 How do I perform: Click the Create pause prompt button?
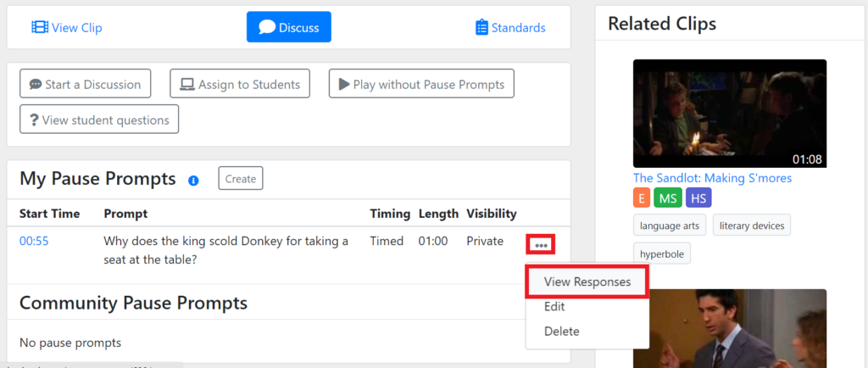click(240, 179)
